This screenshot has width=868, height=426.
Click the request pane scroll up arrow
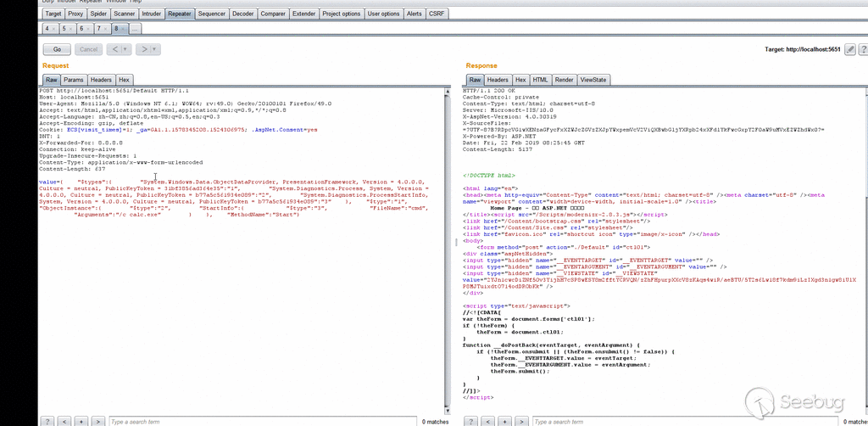coord(448,90)
